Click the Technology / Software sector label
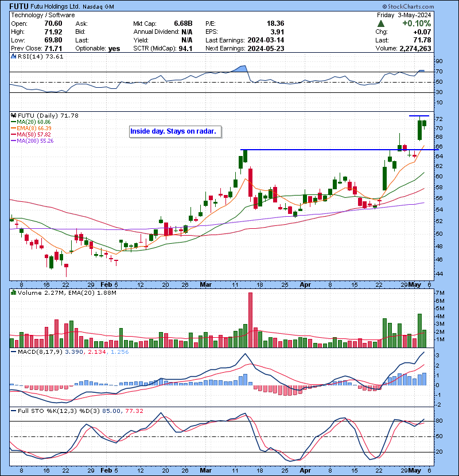This screenshot has height=476, width=459. tap(43, 15)
